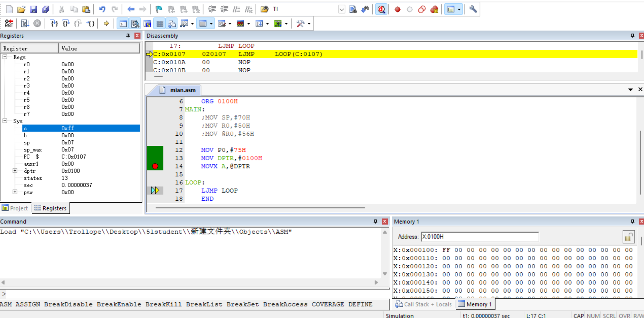Open the Toolbox dropdown arrow

[309, 24]
